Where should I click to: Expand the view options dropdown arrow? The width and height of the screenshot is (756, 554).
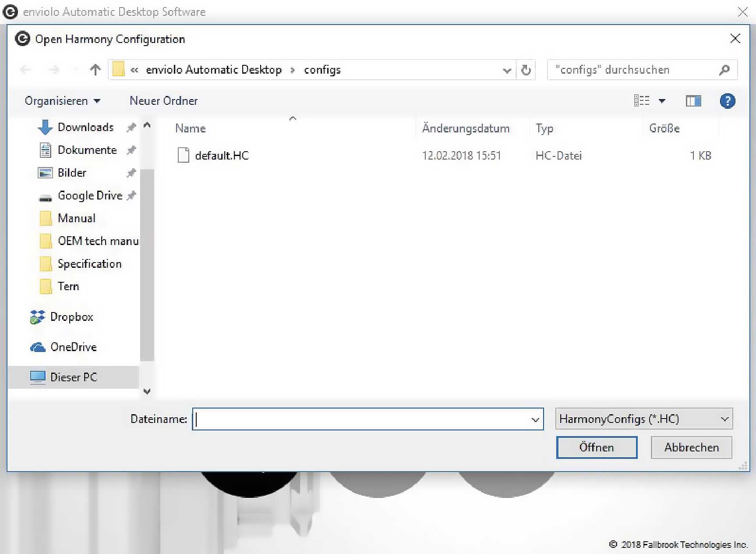[x=662, y=101]
